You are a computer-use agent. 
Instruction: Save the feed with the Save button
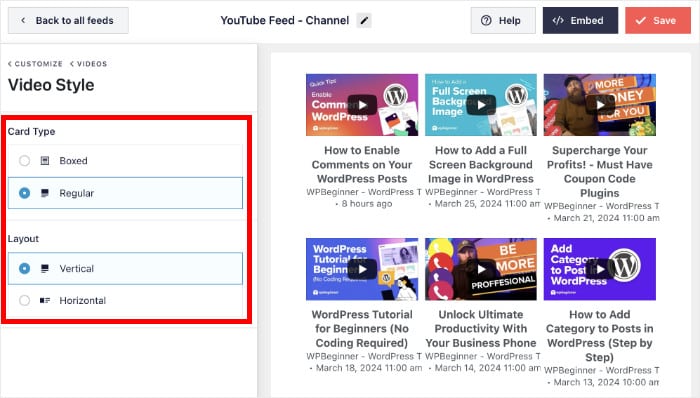658,21
